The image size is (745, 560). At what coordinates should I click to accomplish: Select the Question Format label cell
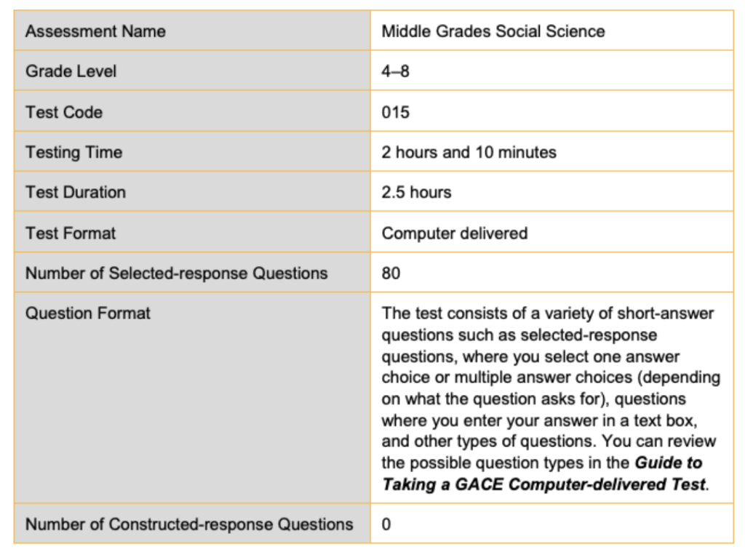(88, 313)
